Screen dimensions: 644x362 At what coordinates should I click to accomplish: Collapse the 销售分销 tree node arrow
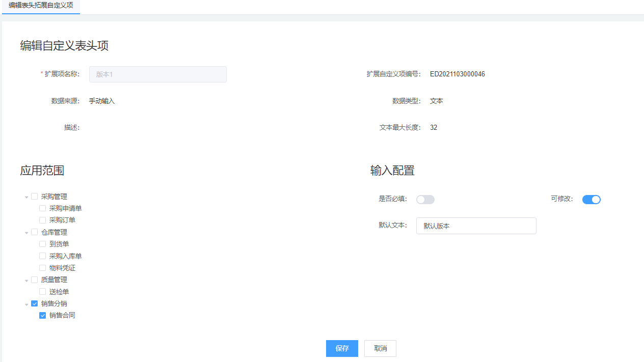click(x=26, y=304)
